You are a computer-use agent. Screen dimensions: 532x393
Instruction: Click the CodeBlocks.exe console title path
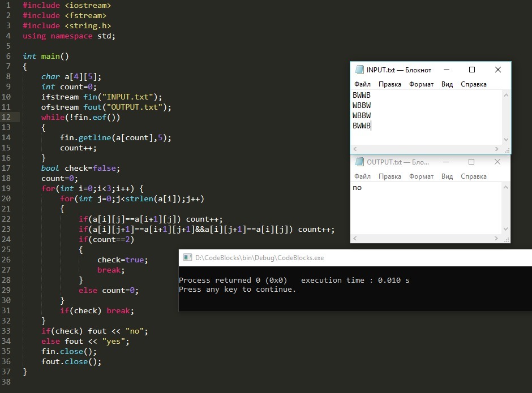pyautogui.click(x=260, y=258)
